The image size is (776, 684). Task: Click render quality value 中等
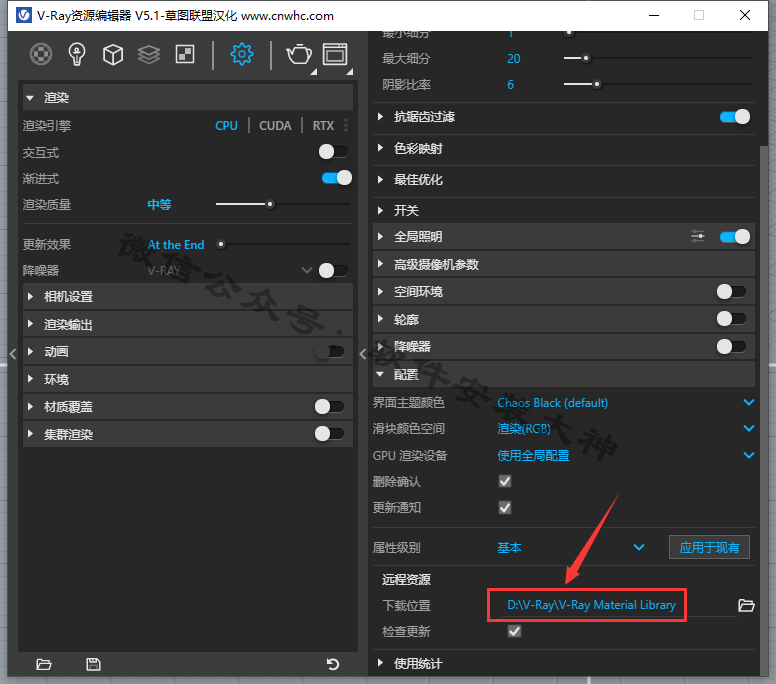click(159, 204)
